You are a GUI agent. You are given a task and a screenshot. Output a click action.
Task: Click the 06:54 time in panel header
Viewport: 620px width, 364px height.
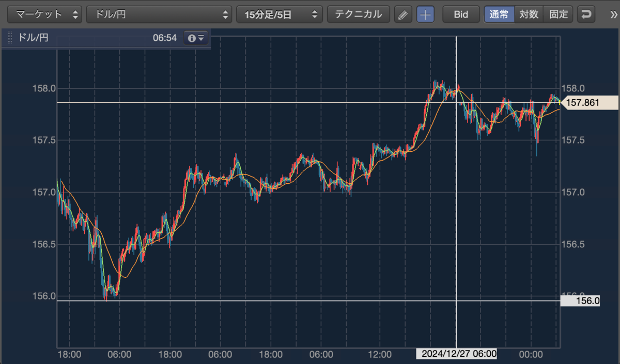pyautogui.click(x=165, y=38)
